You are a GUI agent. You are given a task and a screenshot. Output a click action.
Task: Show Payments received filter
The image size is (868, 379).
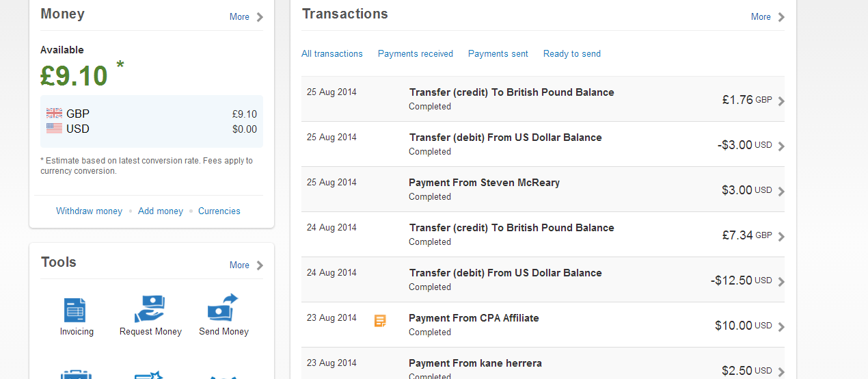[416, 54]
